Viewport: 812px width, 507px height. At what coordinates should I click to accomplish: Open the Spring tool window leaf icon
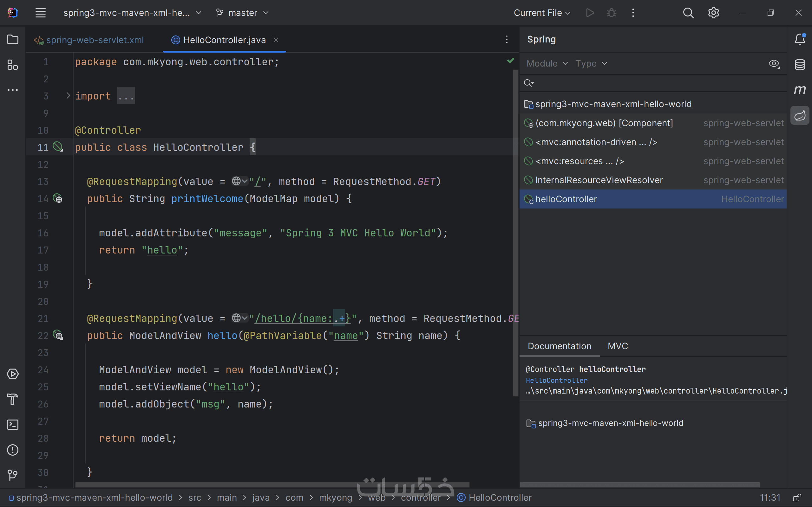(800, 115)
